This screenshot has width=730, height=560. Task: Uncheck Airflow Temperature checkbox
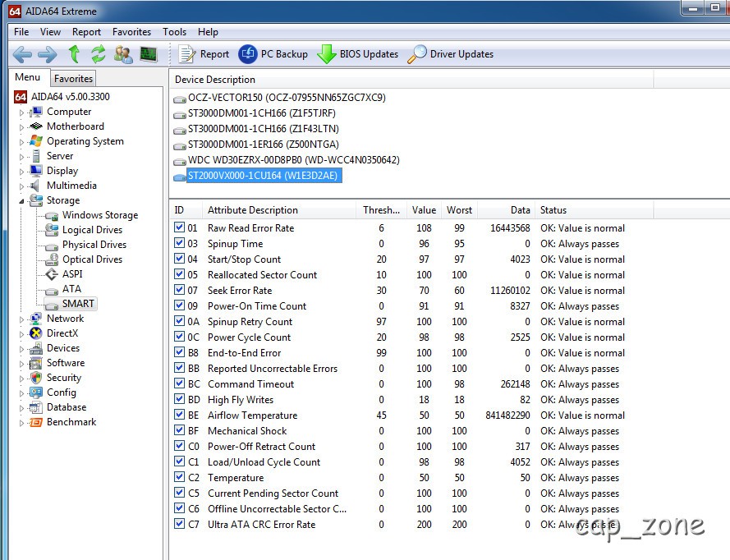179,415
